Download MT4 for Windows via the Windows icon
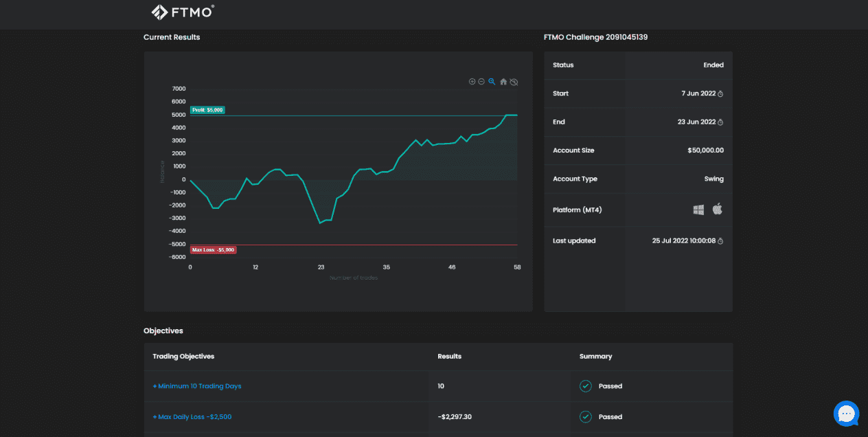Viewport: 868px width, 437px height. pyautogui.click(x=698, y=210)
